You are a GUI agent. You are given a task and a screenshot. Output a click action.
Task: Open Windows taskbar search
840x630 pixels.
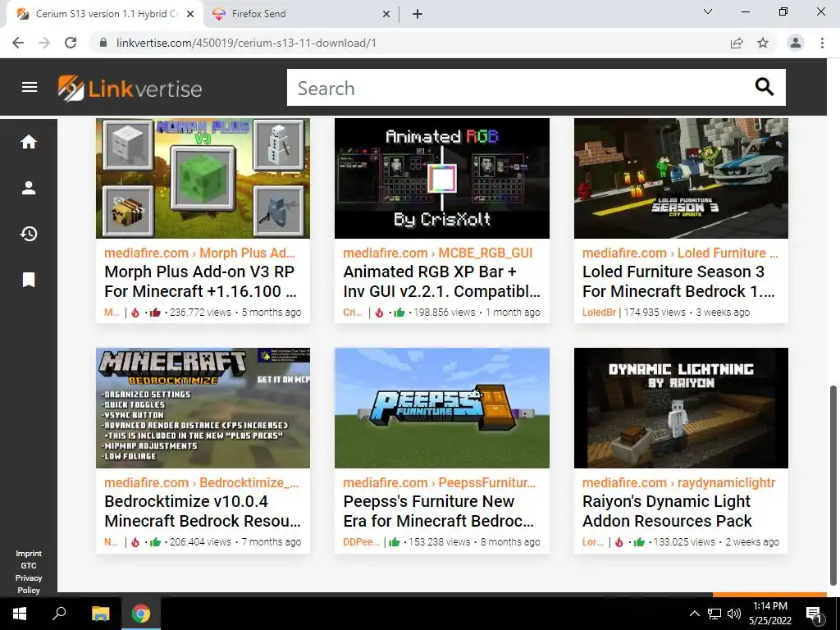click(59, 614)
